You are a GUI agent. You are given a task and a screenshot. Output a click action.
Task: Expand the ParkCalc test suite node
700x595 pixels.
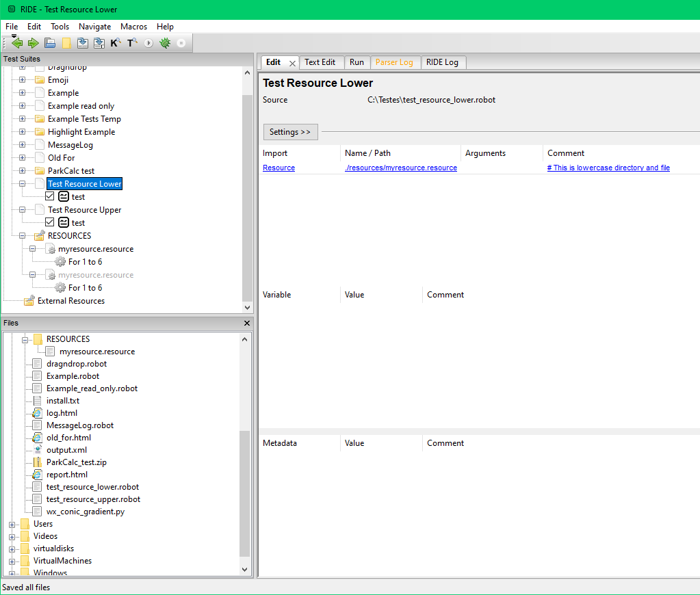pos(21,170)
